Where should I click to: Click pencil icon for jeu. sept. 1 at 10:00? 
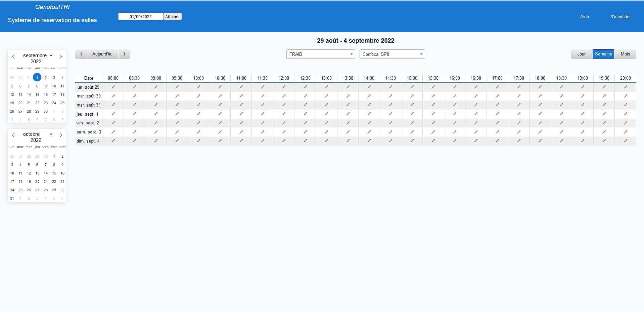(198, 114)
